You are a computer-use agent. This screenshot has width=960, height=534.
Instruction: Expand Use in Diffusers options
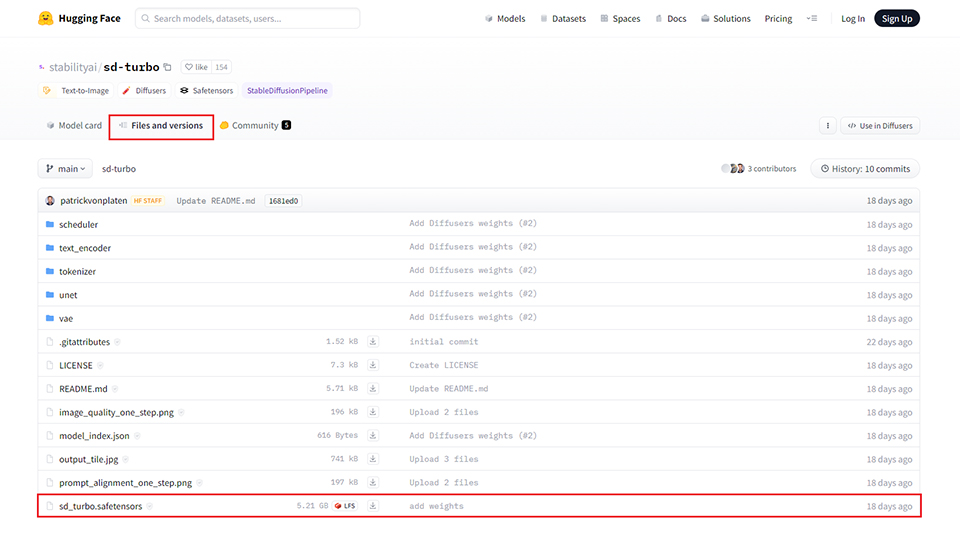coord(878,126)
